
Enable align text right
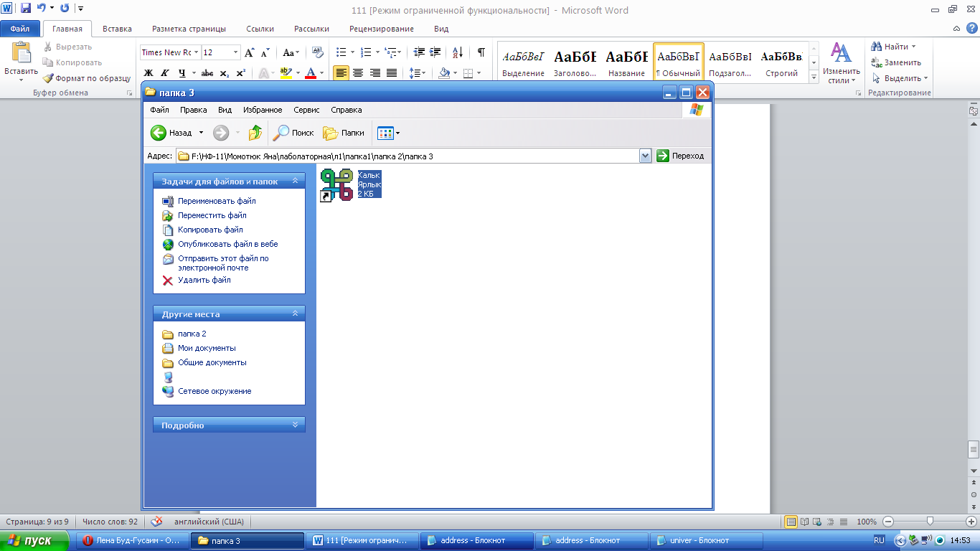[x=374, y=73]
